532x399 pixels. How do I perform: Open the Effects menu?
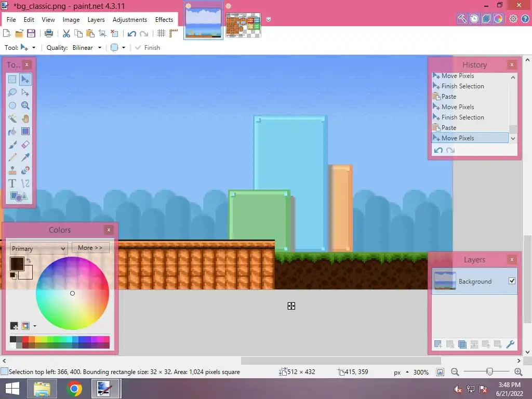coord(164,20)
